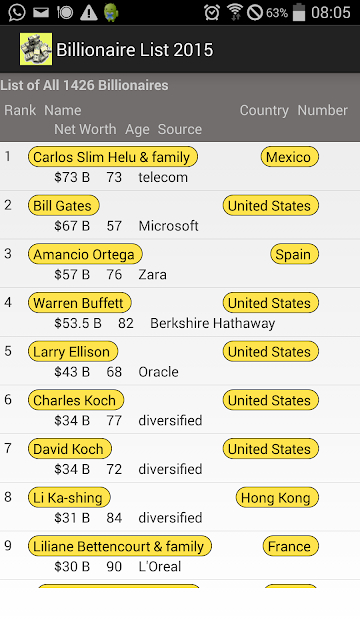Tap the Wi-Fi signal status icon
The height and width of the screenshot is (640, 360).
tap(235, 12)
